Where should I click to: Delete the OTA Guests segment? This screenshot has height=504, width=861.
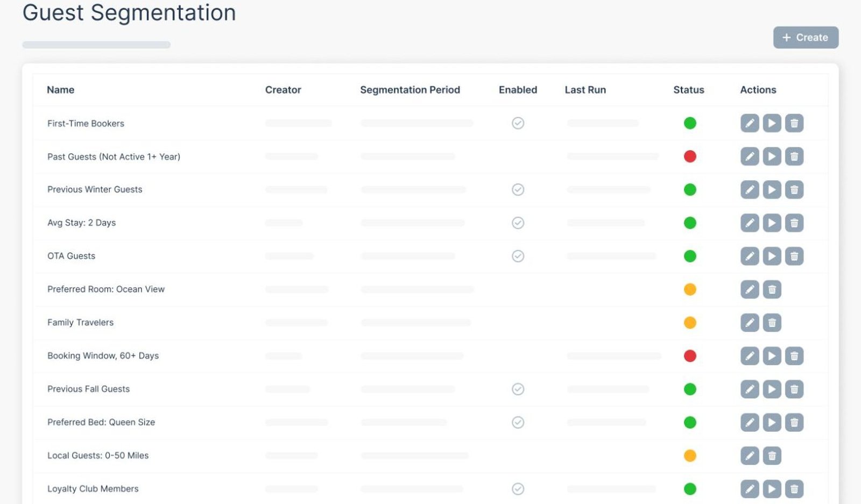click(794, 256)
